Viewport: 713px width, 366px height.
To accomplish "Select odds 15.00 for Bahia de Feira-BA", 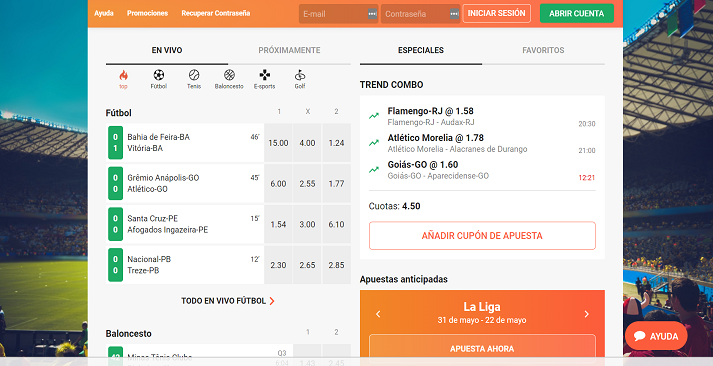I will (278, 143).
